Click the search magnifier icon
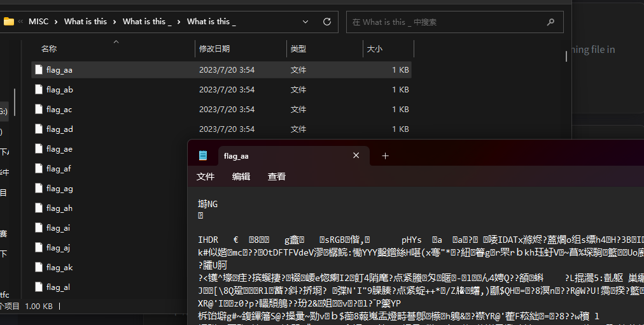 550,22
